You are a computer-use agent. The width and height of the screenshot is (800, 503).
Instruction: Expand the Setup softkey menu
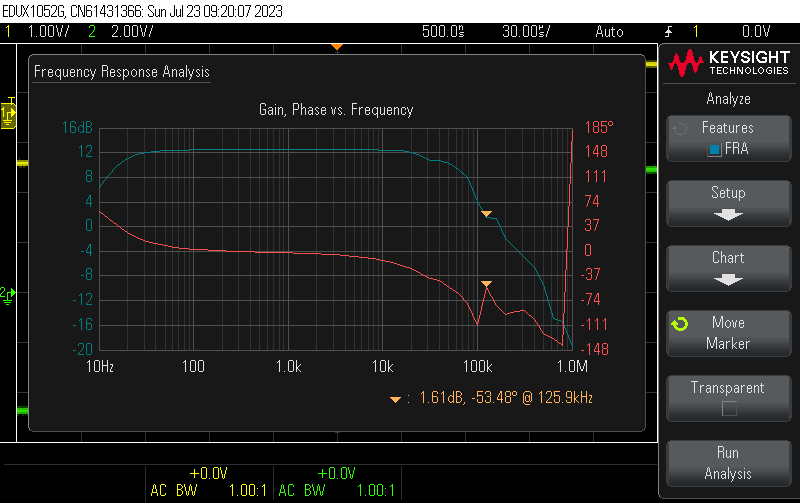728,202
